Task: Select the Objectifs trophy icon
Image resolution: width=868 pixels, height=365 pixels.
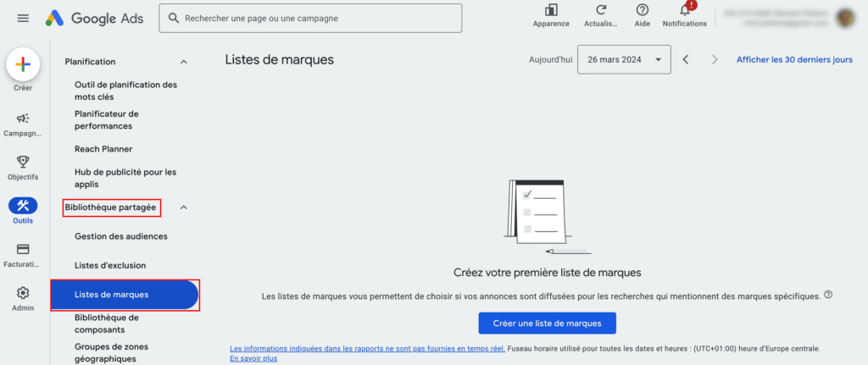Action: tap(23, 162)
